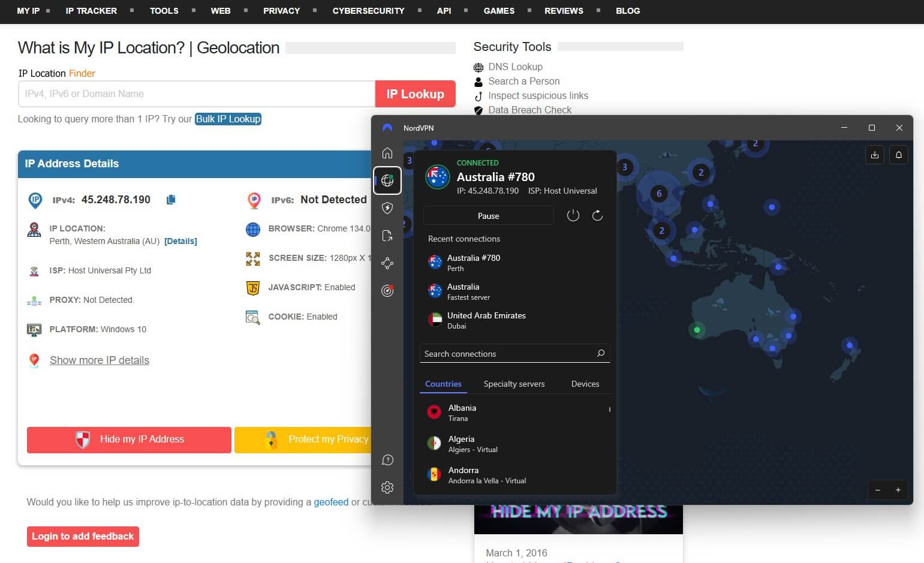Open the TOOLS menu item
This screenshot has height=563, width=924.
point(164,11)
